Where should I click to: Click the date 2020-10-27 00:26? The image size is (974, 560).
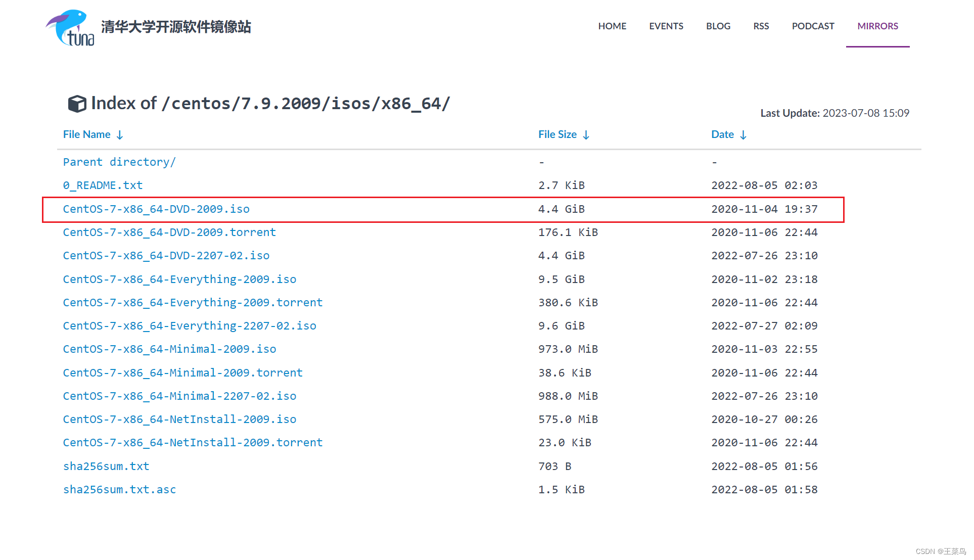[764, 419]
